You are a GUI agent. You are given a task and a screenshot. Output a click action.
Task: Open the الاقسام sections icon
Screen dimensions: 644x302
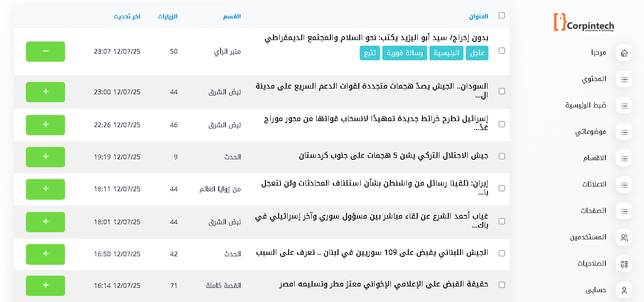pyautogui.click(x=624, y=158)
